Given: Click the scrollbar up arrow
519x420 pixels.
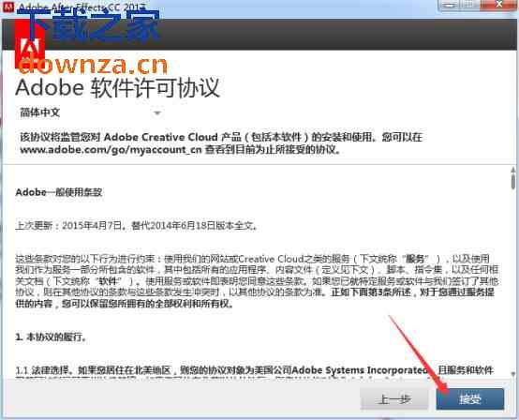Looking at the screenshot, I should [513, 170].
